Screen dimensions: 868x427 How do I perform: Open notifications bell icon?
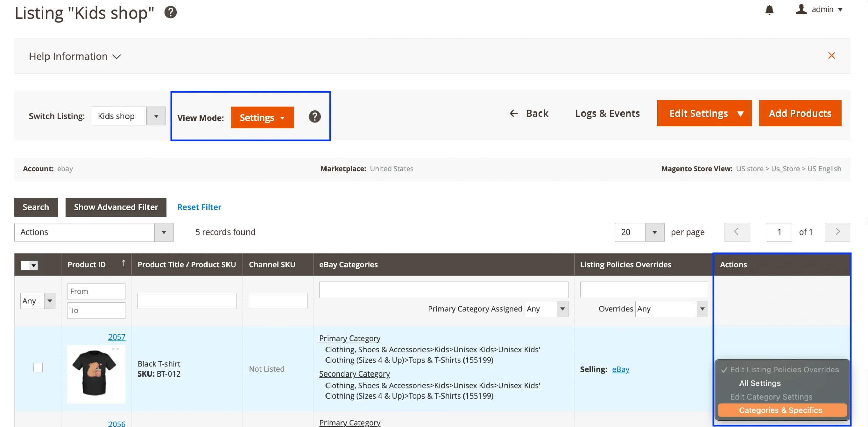pos(769,10)
